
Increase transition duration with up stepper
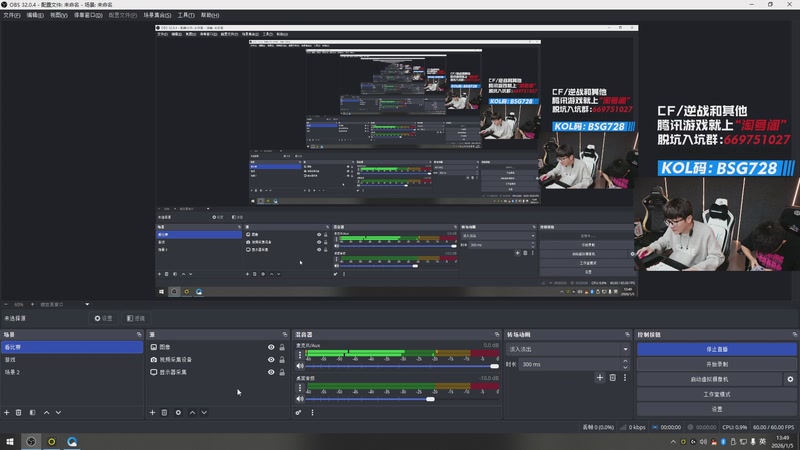click(626, 361)
